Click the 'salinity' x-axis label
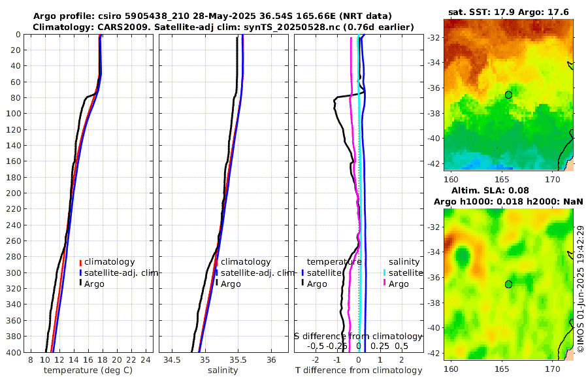This screenshot has width=588, height=379. pyautogui.click(x=223, y=371)
